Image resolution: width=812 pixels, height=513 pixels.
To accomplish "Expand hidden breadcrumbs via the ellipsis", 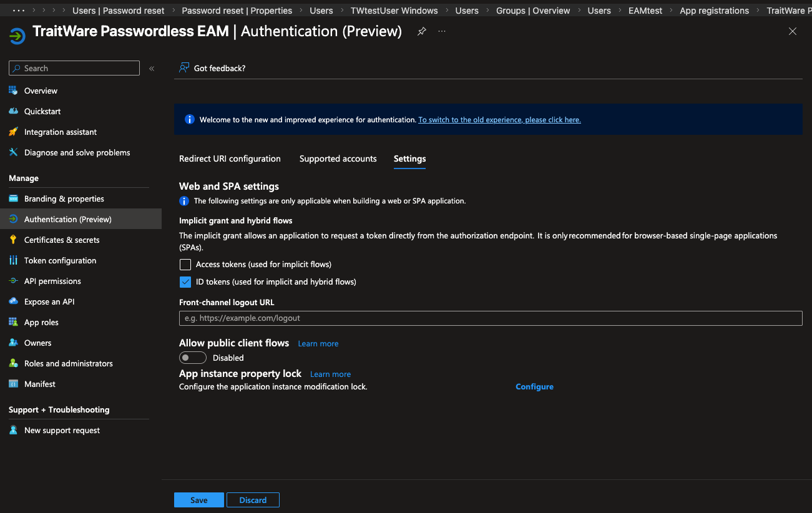I will [19, 11].
